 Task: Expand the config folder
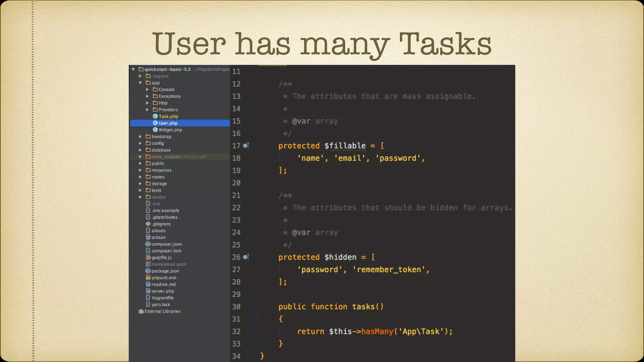[x=140, y=143]
